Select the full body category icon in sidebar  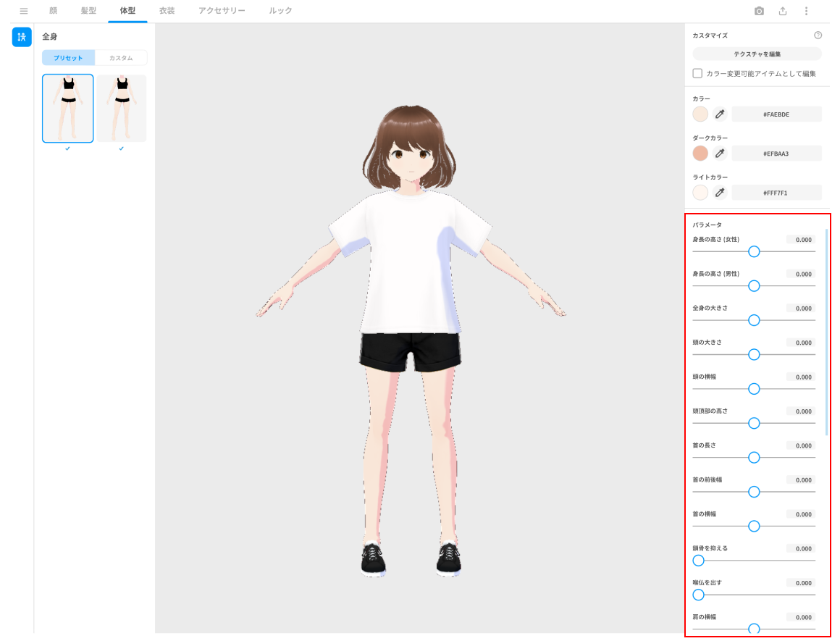click(x=22, y=37)
